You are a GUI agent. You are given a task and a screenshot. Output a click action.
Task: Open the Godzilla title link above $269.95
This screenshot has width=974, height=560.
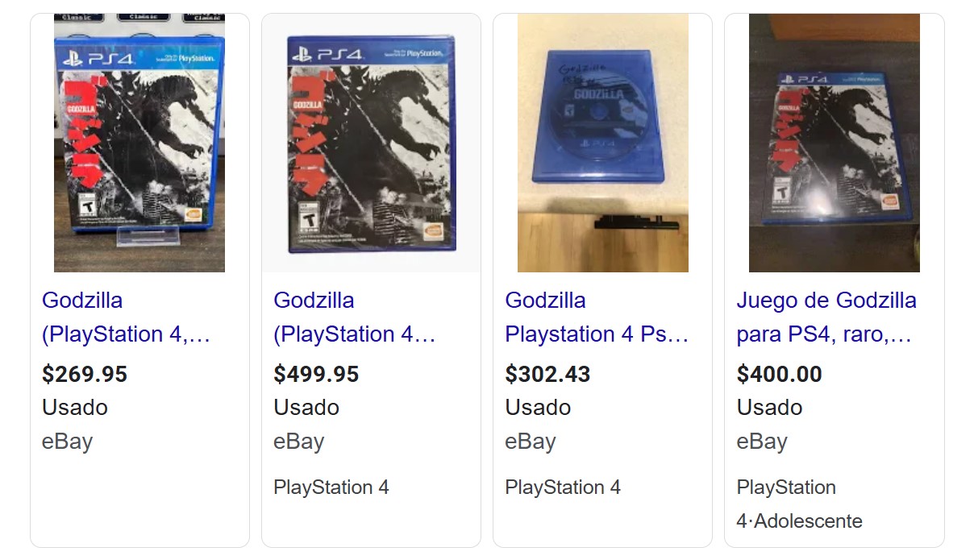(x=125, y=317)
